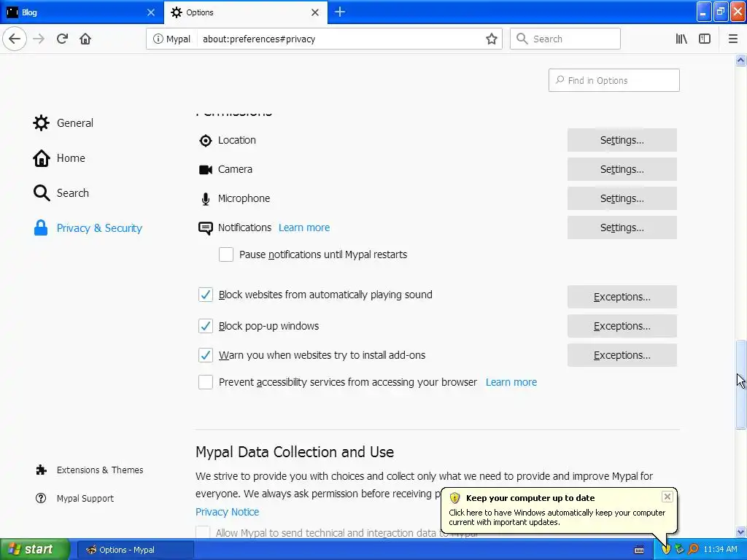The width and height of the screenshot is (747, 560).
Task: Focus the Find in Options field
Action: pyautogui.click(x=614, y=80)
